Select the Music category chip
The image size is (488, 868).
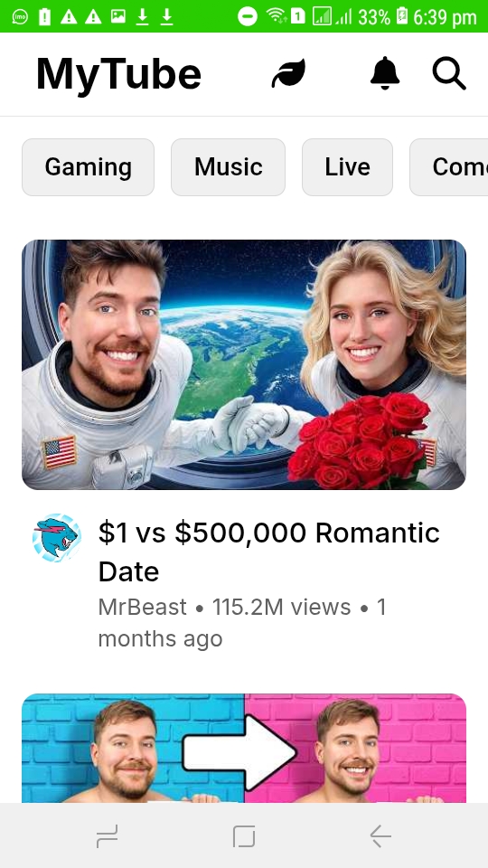(x=228, y=167)
